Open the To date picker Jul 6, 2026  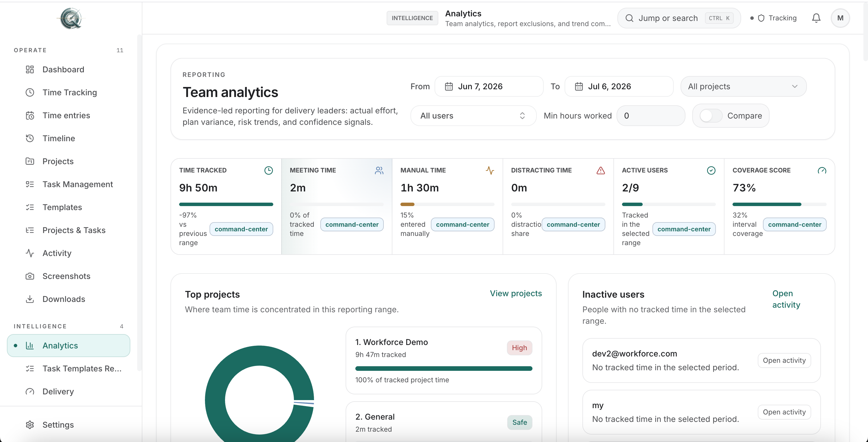[x=619, y=87]
